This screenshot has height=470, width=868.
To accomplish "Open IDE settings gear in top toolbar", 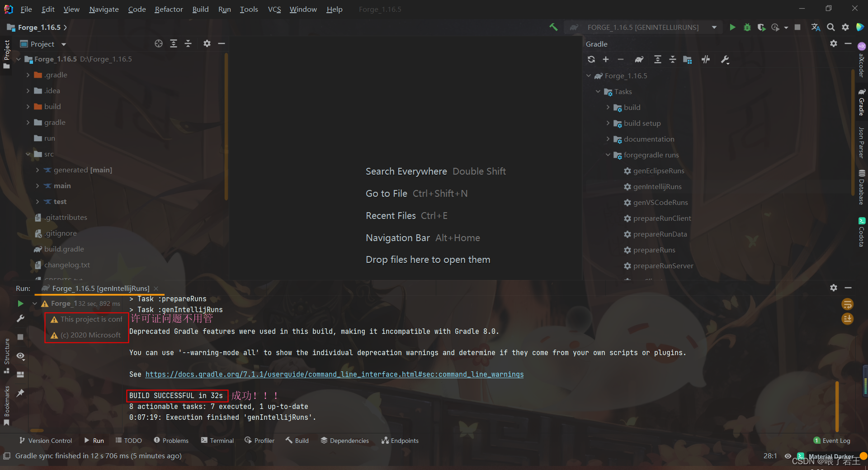I will click(x=845, y=27).
